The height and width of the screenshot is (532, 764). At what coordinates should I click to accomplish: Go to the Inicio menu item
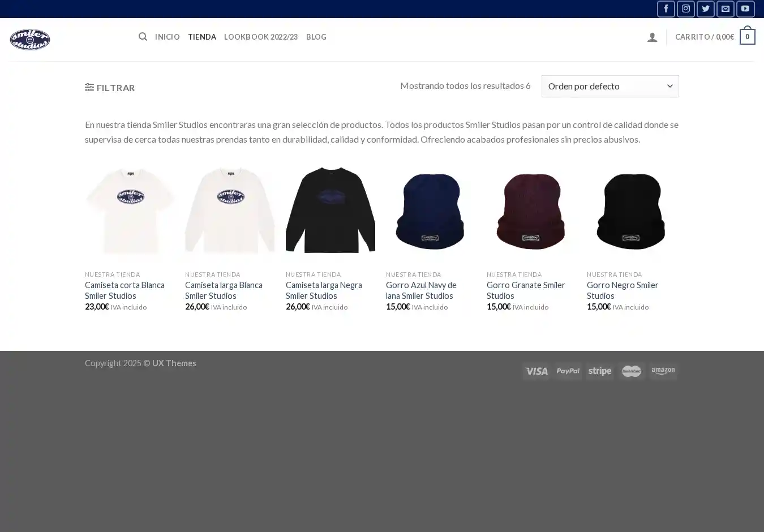click(x=167, y=37)
